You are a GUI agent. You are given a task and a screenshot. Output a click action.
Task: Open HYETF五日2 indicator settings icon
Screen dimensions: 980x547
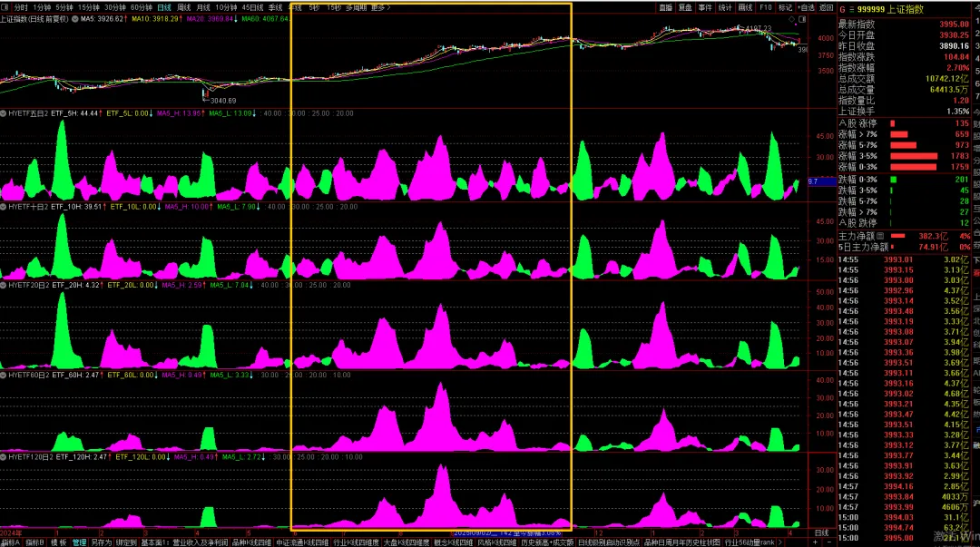click(4, 113)
